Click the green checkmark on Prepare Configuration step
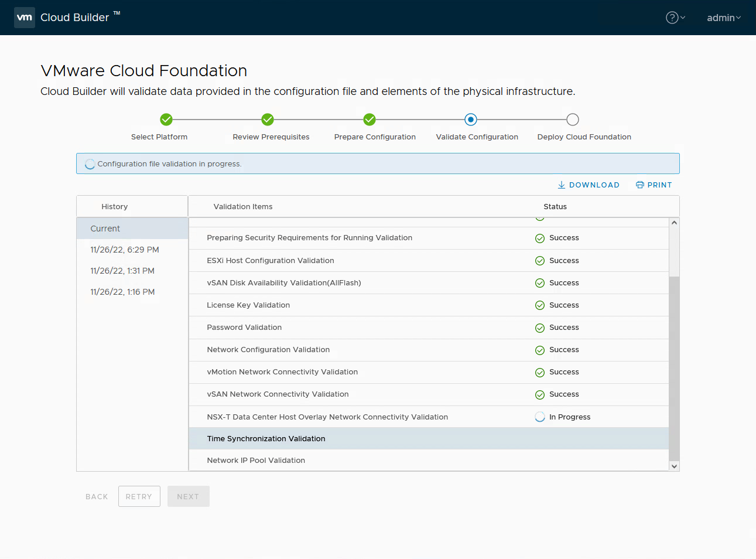The width and height of the screenshot is (756, 559). click(369, 119)
